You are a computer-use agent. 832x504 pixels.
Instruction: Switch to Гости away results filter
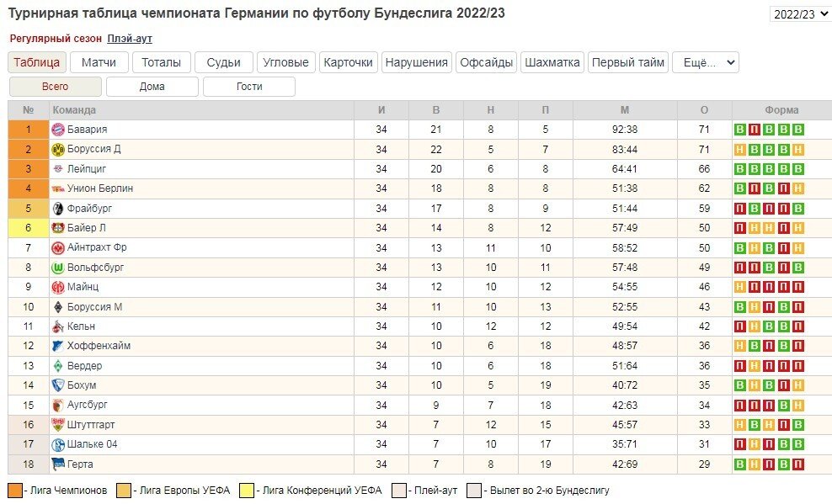click(x=249, y=87)
